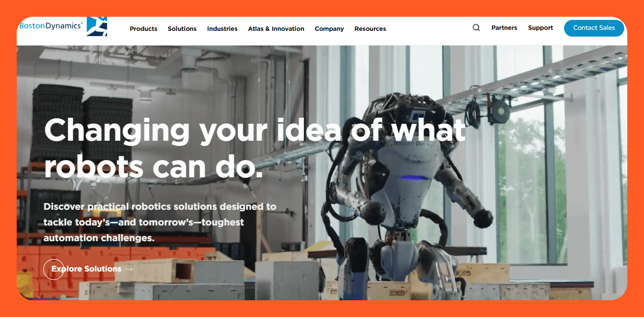Image resolution: width=644 pixels, height=317 pixels.
Task: Visit the Support link
Action: pos(541,28)
